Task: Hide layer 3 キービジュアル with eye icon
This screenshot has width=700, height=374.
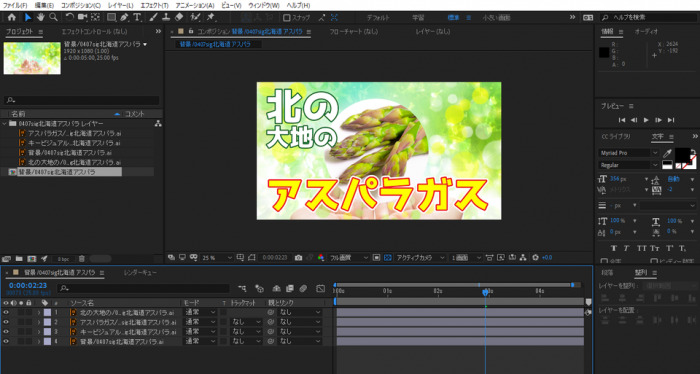Action: pos(6,332)
